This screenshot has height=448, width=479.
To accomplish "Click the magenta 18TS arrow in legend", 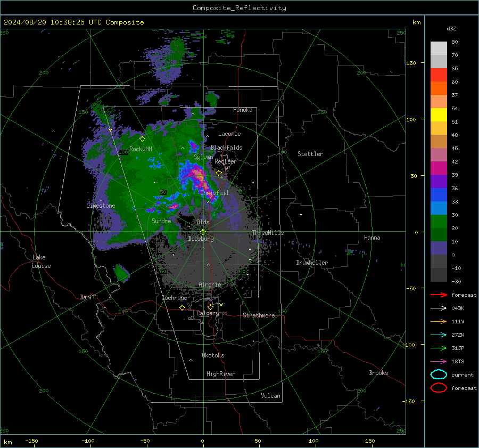I will click(x=439, y=362).
